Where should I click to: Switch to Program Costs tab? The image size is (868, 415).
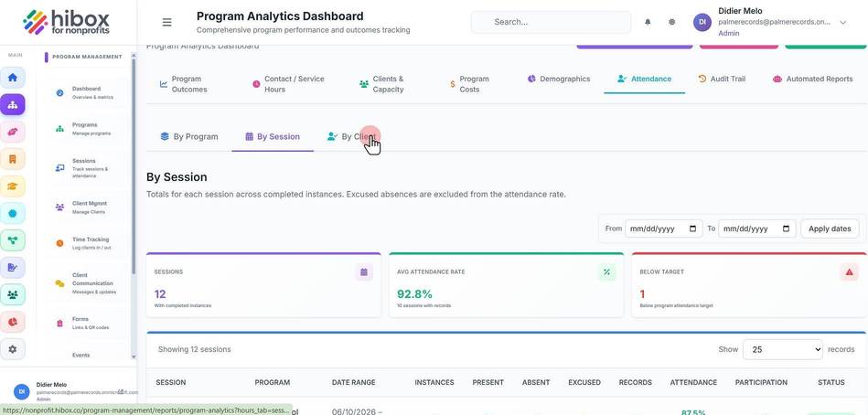[x=470, y=84]
